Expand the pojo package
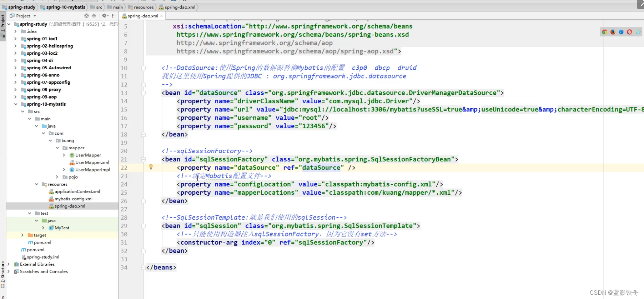644x299 pixels. coord(57,177)
